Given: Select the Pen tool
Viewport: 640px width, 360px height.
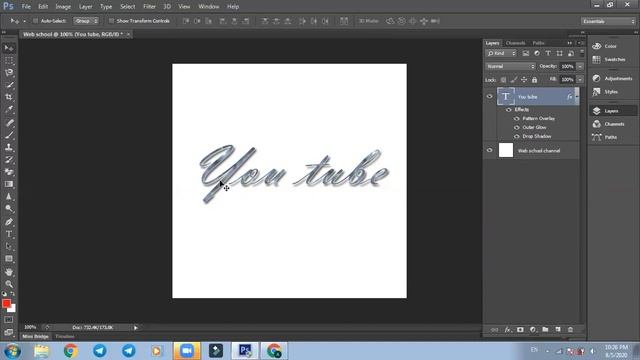Looking at the screenshot, I should [9, 222].
